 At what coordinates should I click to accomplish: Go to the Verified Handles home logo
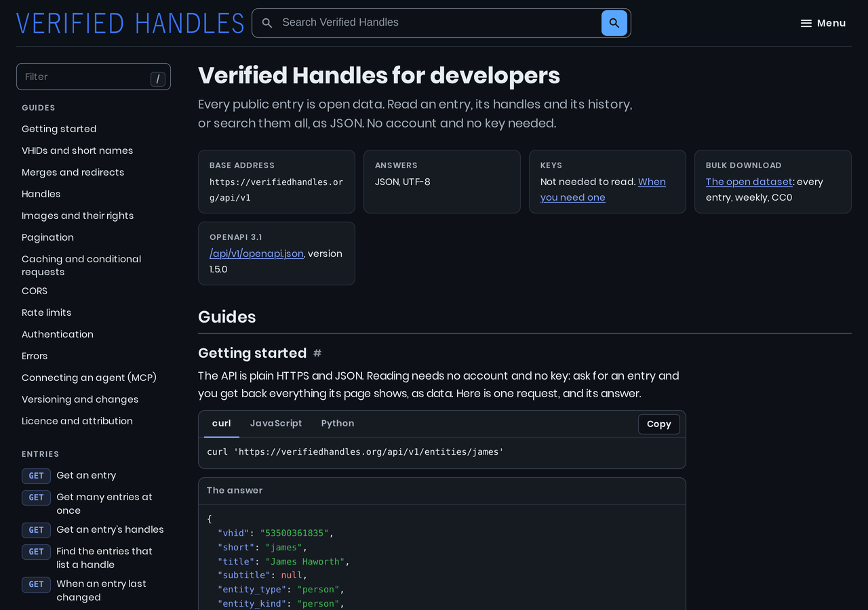coord(130,23)
